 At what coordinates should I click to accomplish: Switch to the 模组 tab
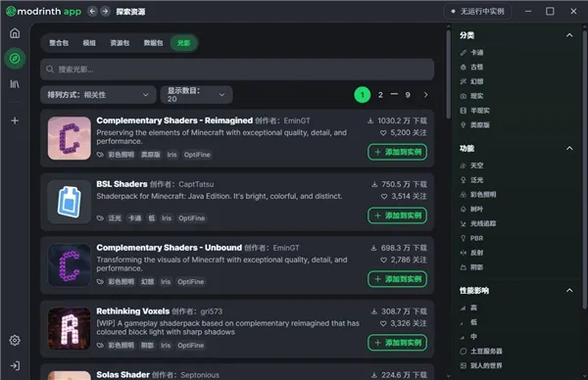(x=89, y=43)
